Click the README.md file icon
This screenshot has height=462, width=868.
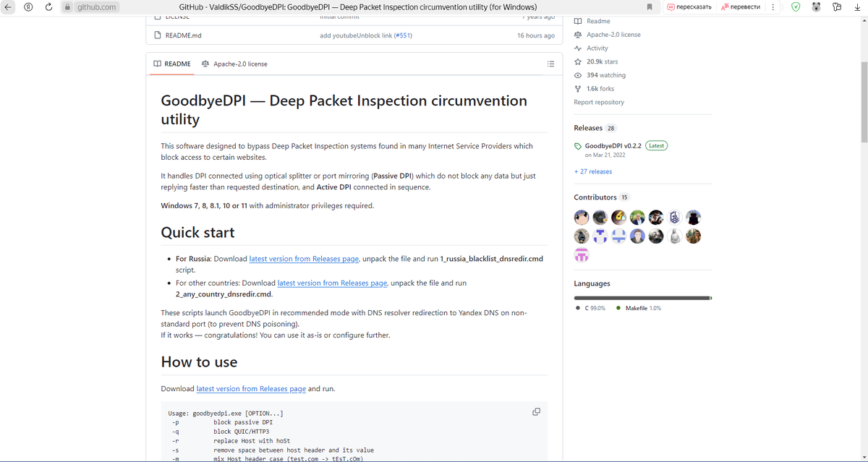pyautogui.click(x=157, y=35)
